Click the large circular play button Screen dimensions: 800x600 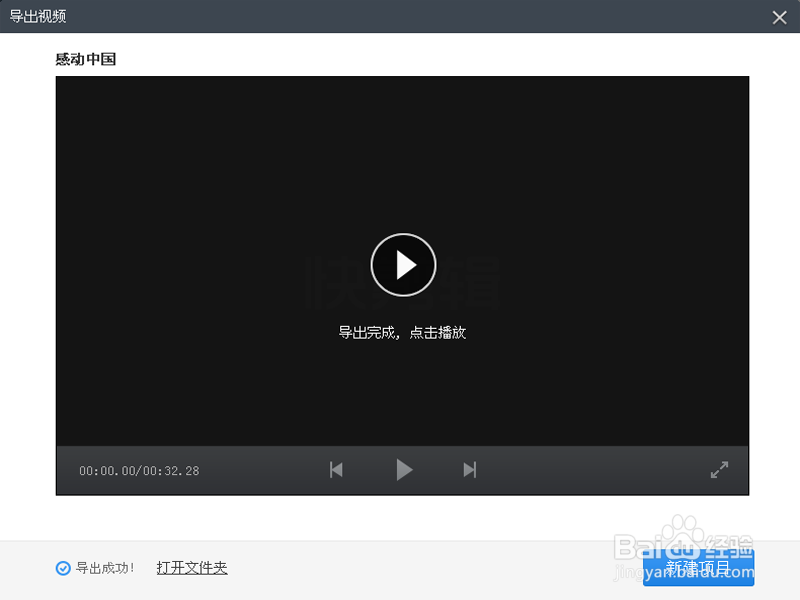click(x=403, y=265)
